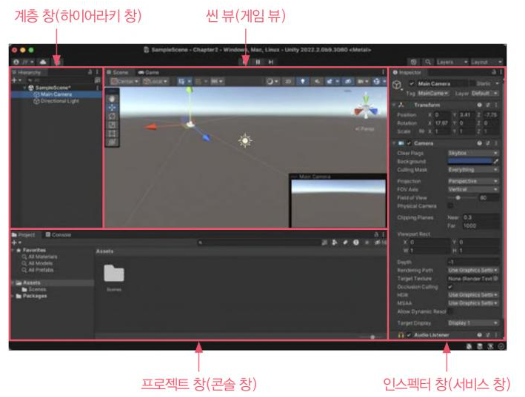Select Main Camera in Hierarchy
525x397 pixels.
(56, 94)
